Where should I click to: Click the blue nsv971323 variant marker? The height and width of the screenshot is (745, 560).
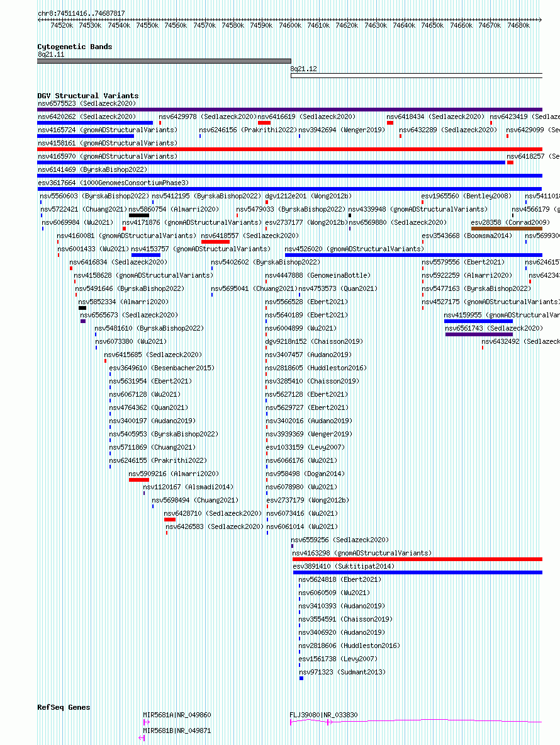[x=301, y=678]
